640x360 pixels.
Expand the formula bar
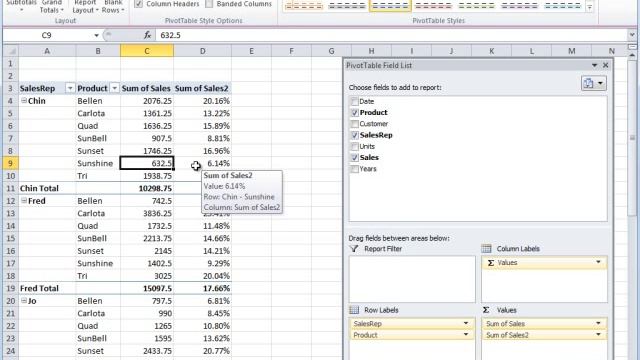632,35
